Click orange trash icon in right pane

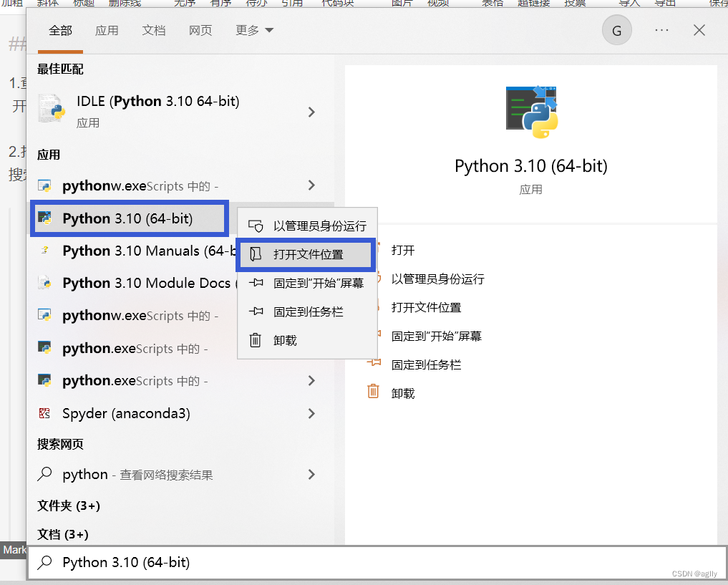(x=373, y=391)
